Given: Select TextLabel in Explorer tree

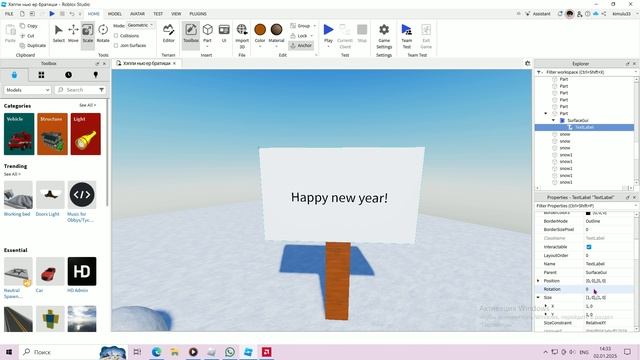Looking at the screenshot, I should tap(584, 127).
